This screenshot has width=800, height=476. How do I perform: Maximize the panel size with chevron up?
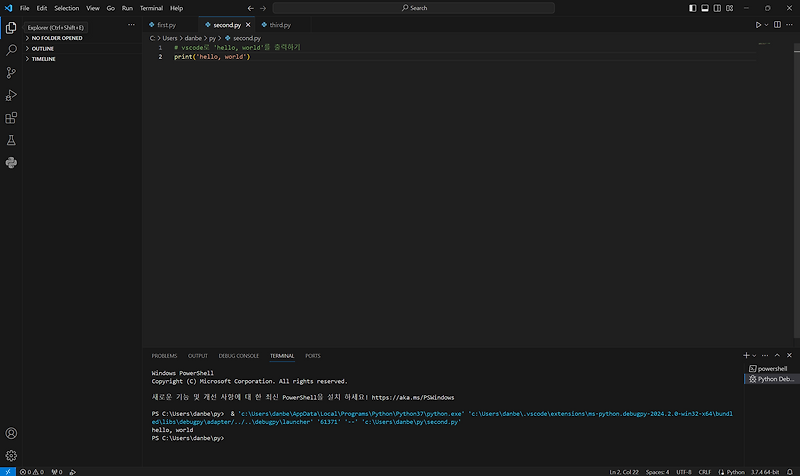(777, 355)
